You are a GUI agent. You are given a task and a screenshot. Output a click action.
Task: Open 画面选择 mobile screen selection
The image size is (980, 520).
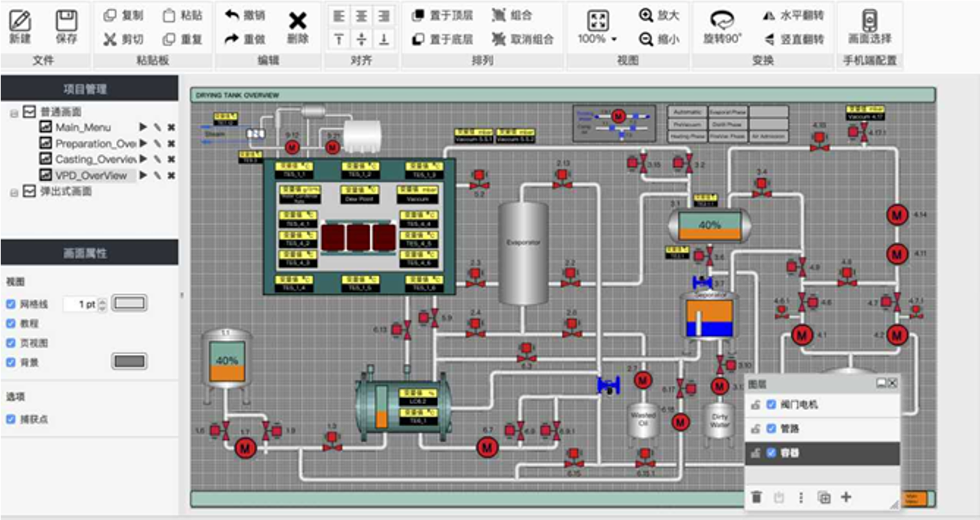coord(870,27)
